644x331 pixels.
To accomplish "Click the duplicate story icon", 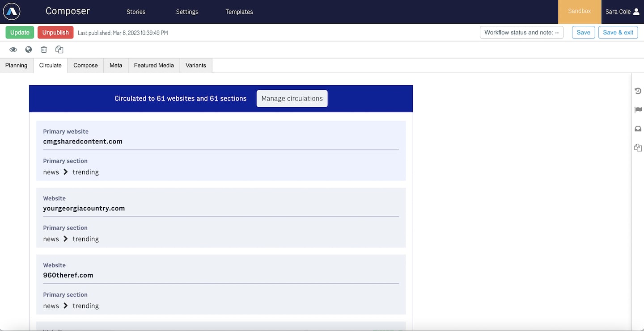I will 59,50.
